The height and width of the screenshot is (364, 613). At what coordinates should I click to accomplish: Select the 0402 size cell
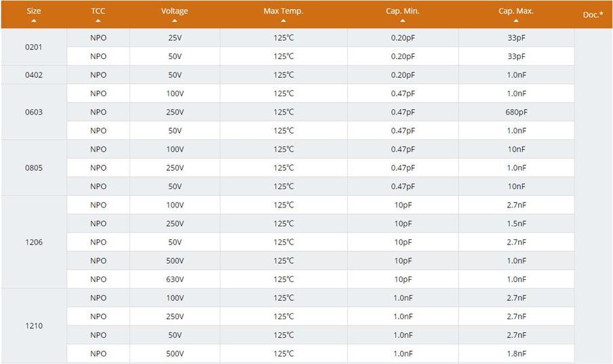coord(34,75)
